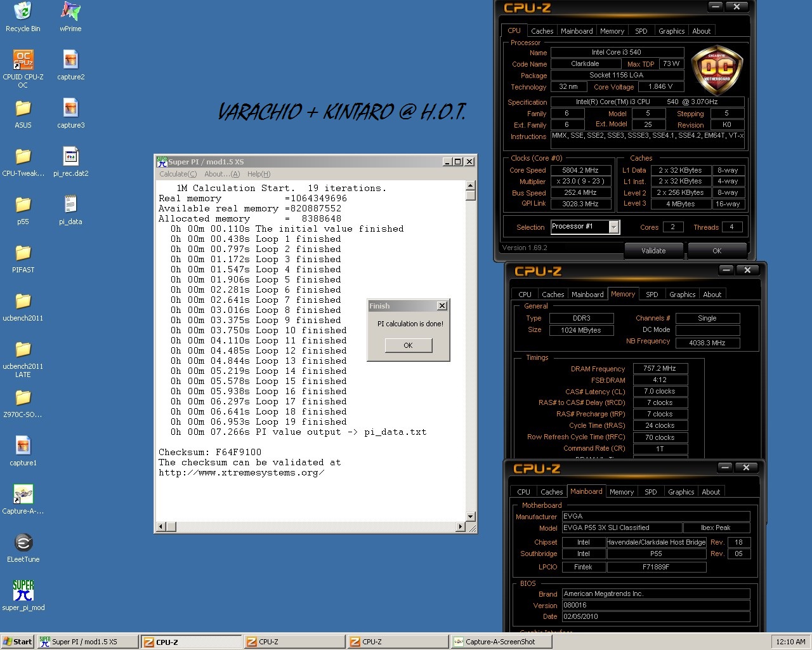Image resolution: width=812 pixels, height=650 pixels.
Task: Switch to Mainboard tab in top CPU-Z
Action: 577,31
